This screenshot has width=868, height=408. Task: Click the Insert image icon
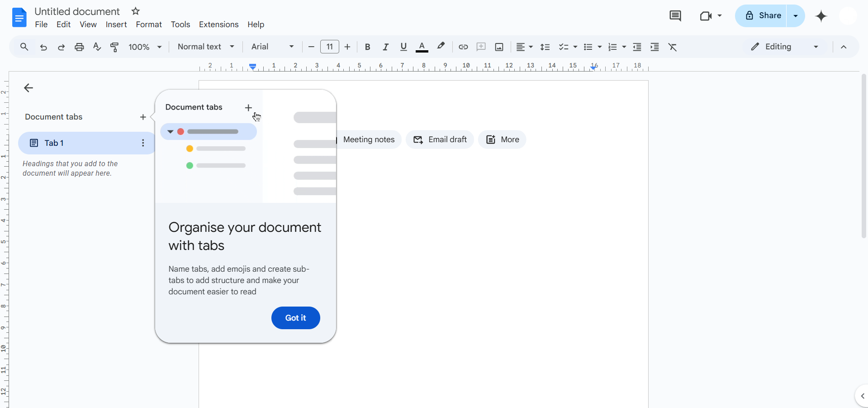499,47
